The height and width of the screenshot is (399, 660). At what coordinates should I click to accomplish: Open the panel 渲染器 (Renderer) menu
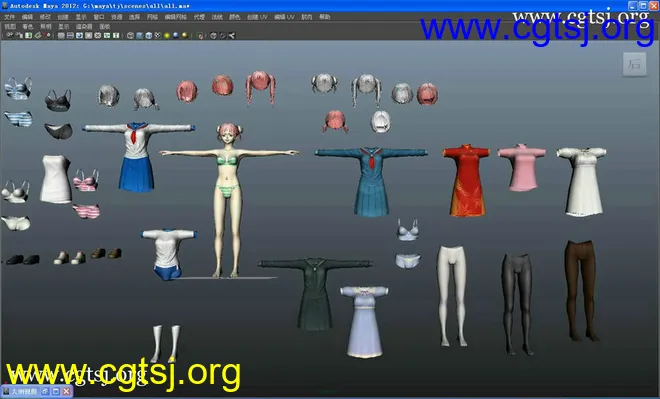click(x=84, y=27)
